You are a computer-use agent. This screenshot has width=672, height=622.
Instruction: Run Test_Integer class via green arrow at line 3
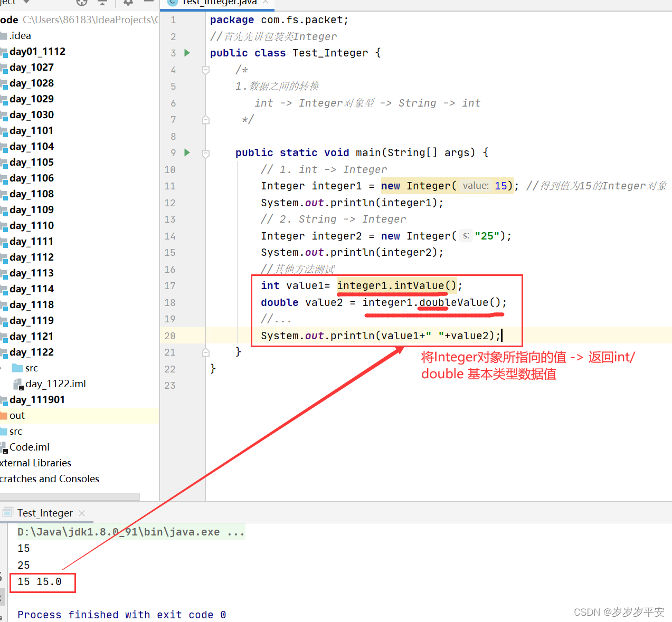(187, 53)
